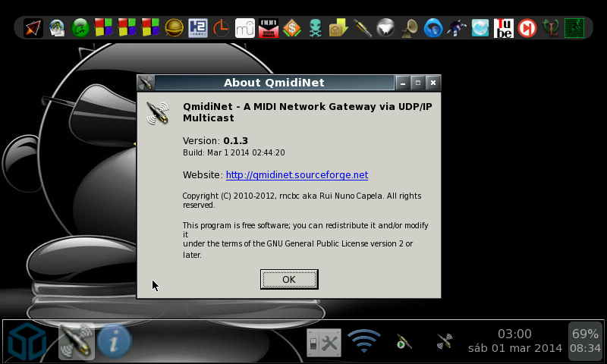Click the QmidiNet icon in the title bar
607x364 pixels.
click(x=146, y=83)
